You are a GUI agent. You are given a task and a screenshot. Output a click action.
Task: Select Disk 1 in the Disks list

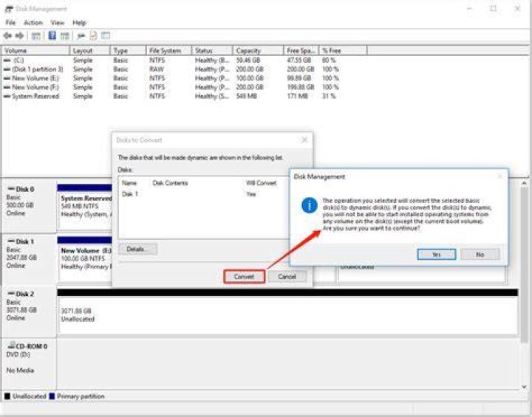130,194
